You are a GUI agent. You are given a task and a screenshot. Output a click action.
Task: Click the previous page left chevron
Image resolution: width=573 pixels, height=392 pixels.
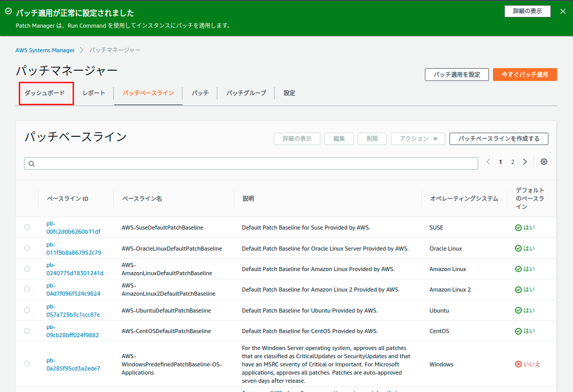click(488, 162)
